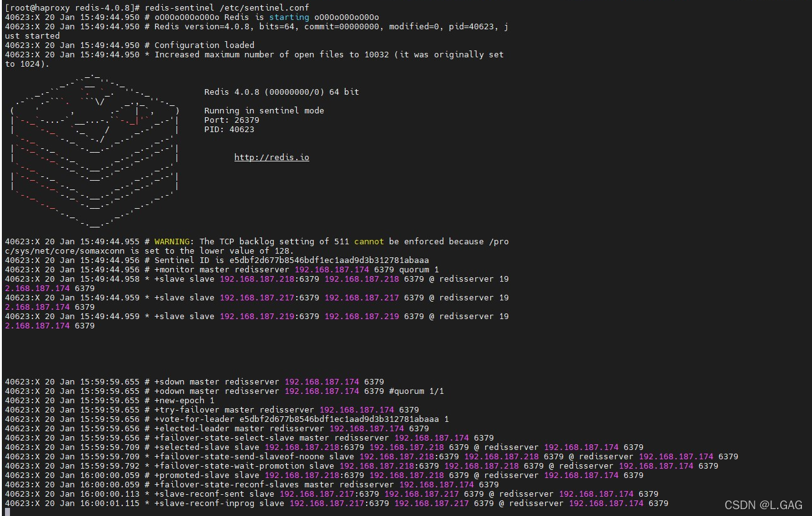Screen dimensions: 812x516
Task: Click the '#quorum 1/1' text
Action: click(417, 391)
